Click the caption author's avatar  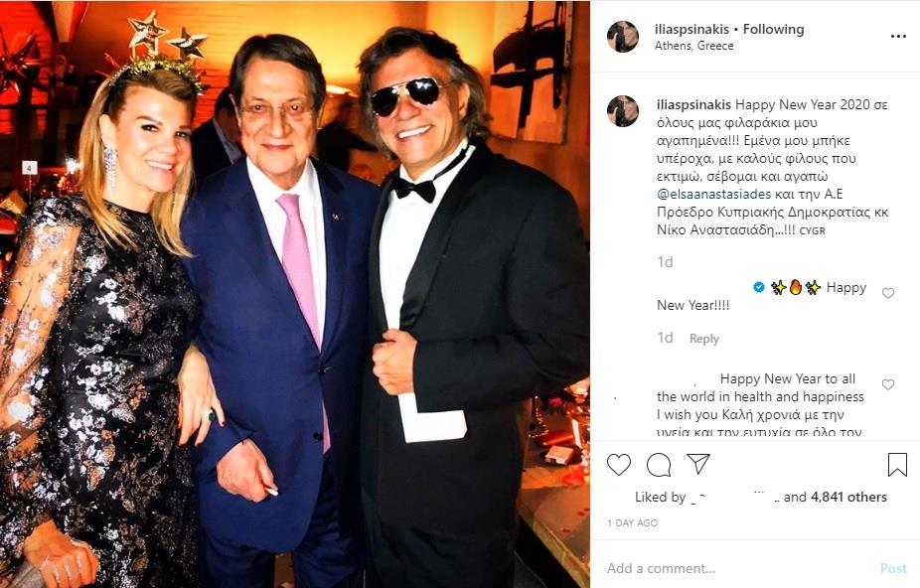point(623,111)
